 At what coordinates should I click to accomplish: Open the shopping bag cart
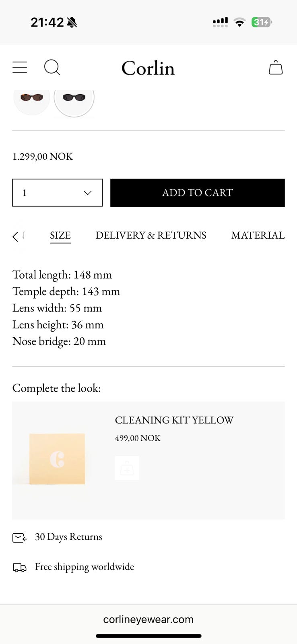(x=276, y=68)
